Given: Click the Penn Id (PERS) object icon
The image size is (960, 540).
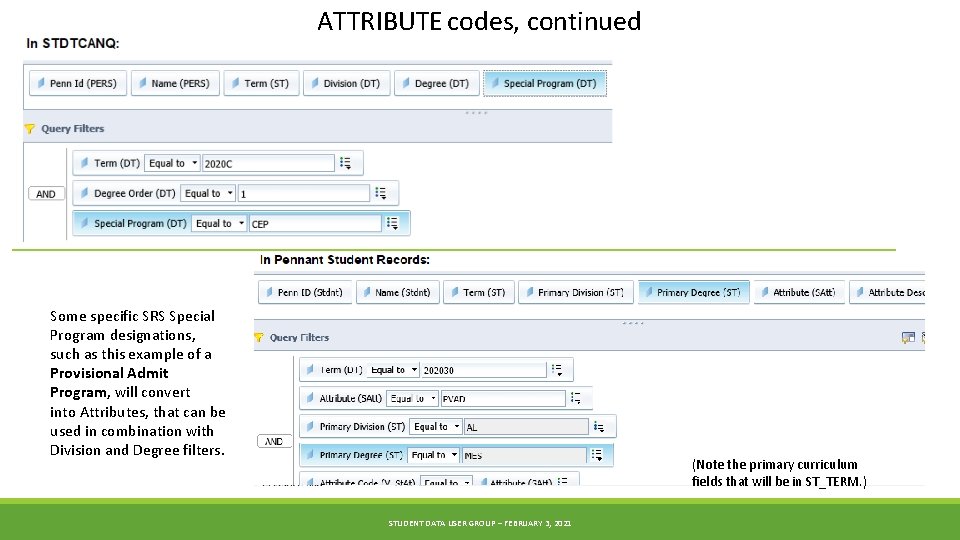Looking at the screenshot, I should [41, 83].
